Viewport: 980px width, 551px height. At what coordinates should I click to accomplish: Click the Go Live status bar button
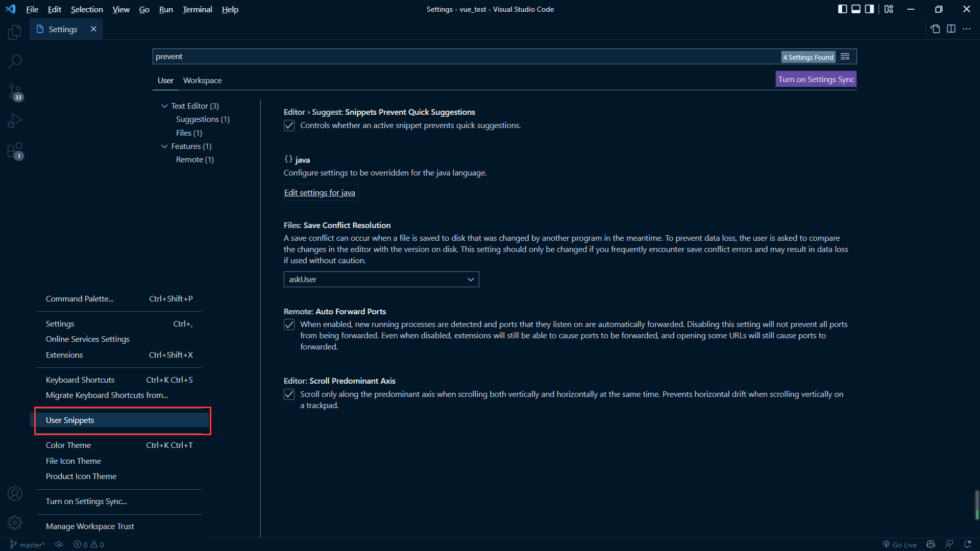(899, 544)
